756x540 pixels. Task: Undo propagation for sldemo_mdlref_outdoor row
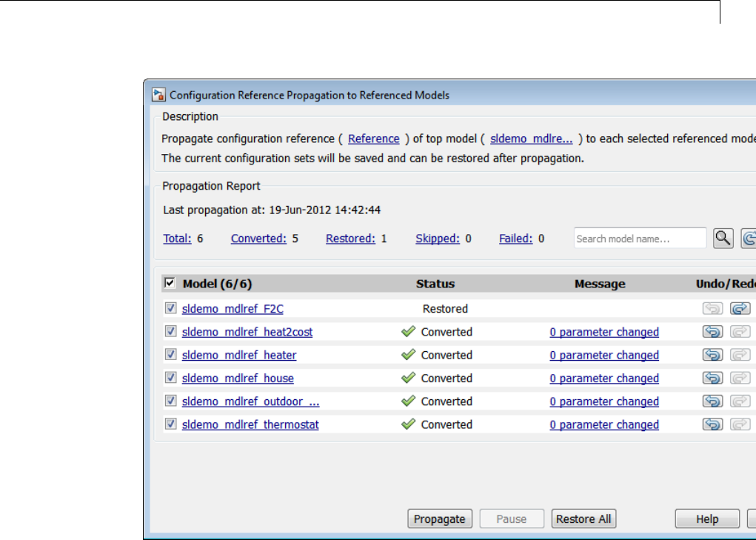tap(712, 401)
